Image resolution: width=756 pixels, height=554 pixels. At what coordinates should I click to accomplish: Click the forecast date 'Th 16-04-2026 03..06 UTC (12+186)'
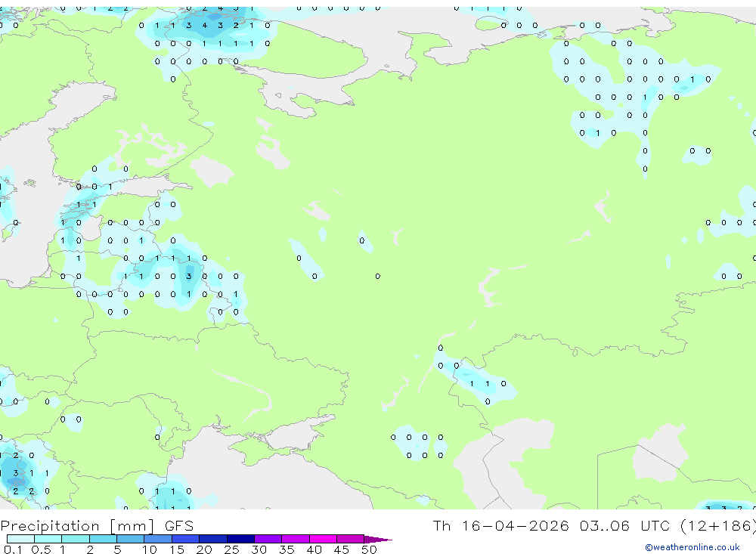594,526
